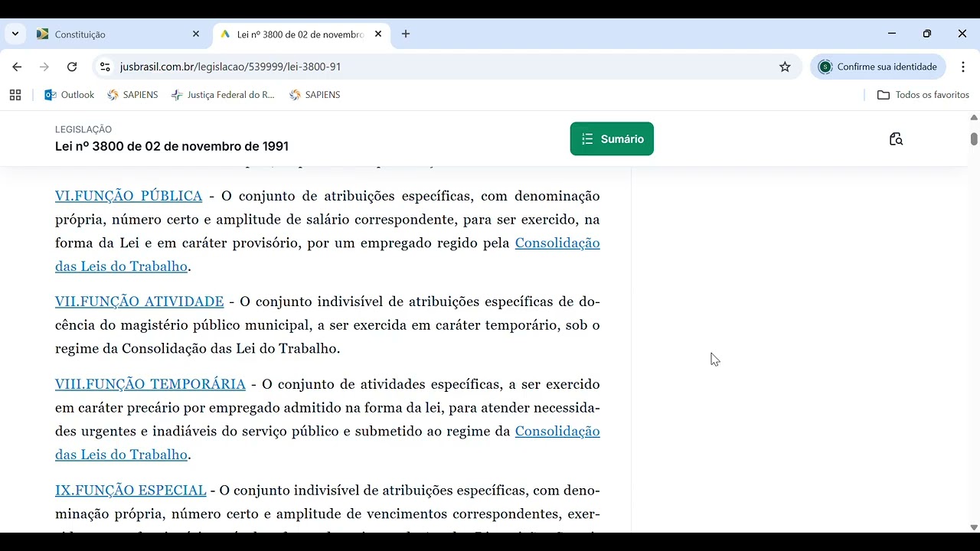Open the second SAPIENS bookmark
Image resolution: width=980 pixels, height=551 pixels.
315,95
